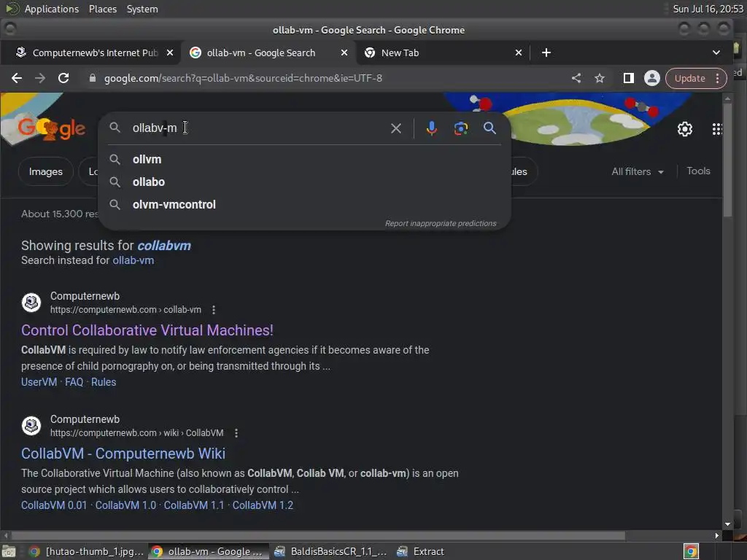Open the FAQ sitelink

pos(74,382)
